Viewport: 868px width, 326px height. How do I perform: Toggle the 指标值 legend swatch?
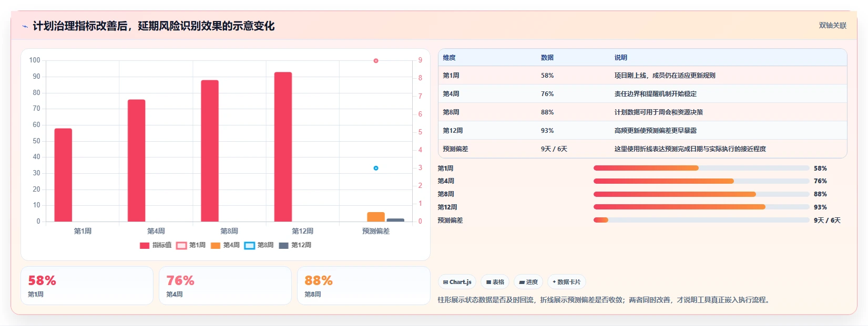pyautogui.click(x=145, y=245)
